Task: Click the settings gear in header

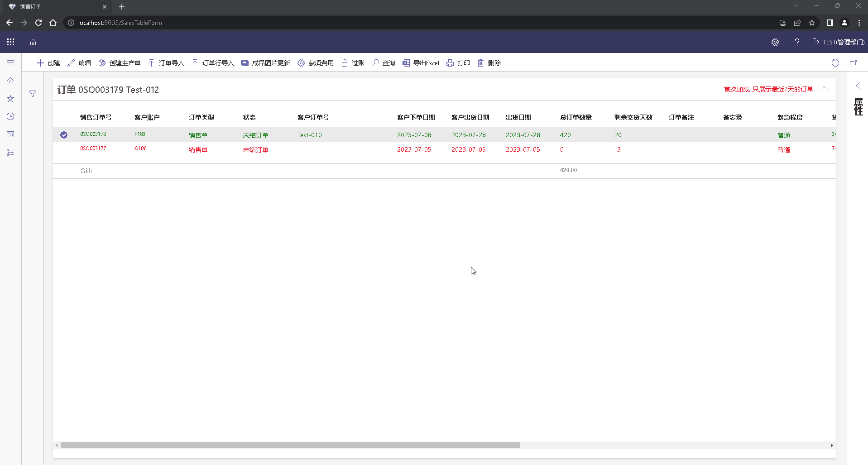Action: click(x=775, y=42)
